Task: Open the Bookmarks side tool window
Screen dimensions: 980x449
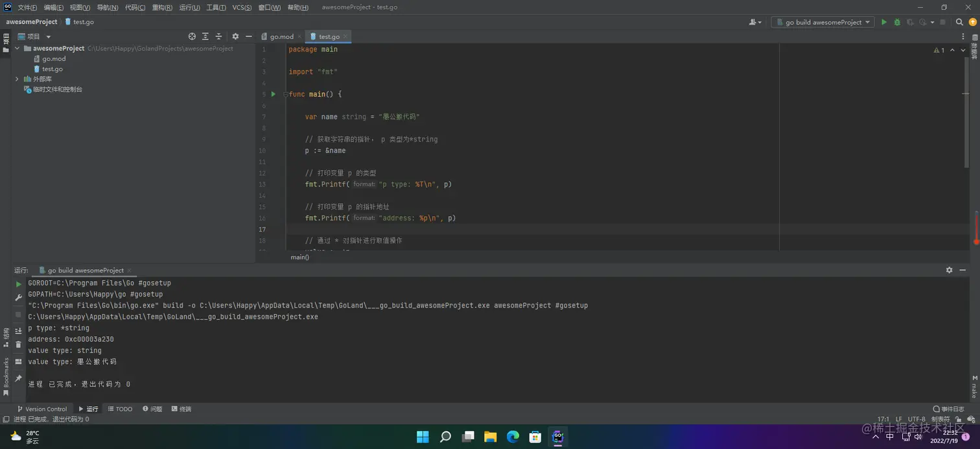Action: click(x=6, y=376)
